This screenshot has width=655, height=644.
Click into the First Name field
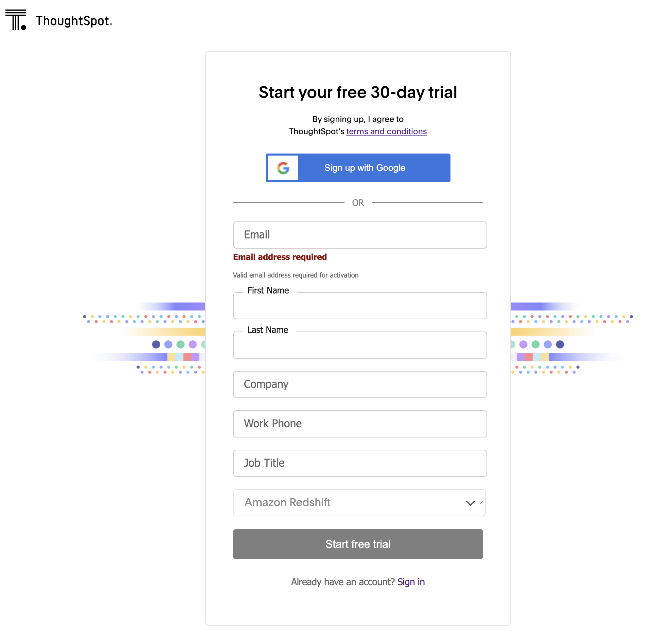point(360,306)
